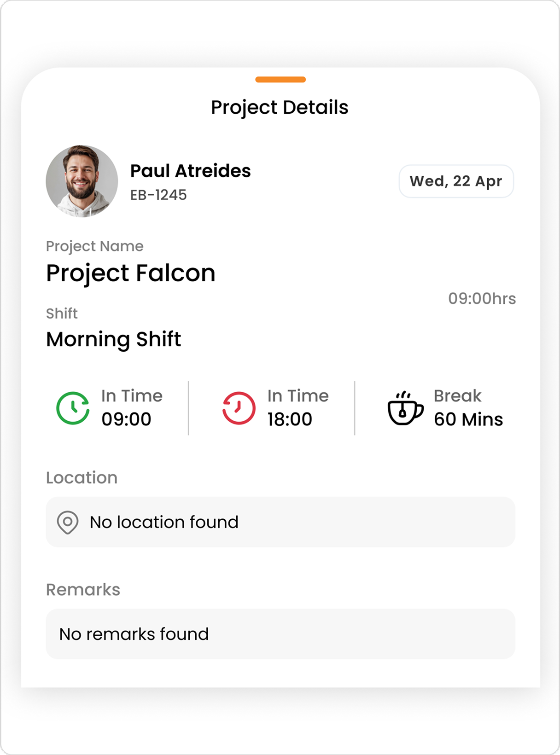Screen dimensions: 560x755
Task: Click the No remarks found field
Action: (280, 634)
